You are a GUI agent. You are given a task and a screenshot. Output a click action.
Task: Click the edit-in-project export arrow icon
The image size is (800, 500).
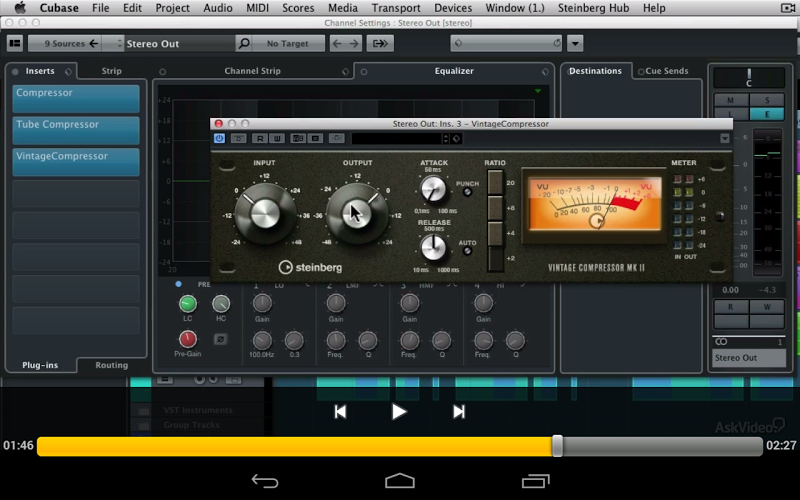tap(380, 43)
